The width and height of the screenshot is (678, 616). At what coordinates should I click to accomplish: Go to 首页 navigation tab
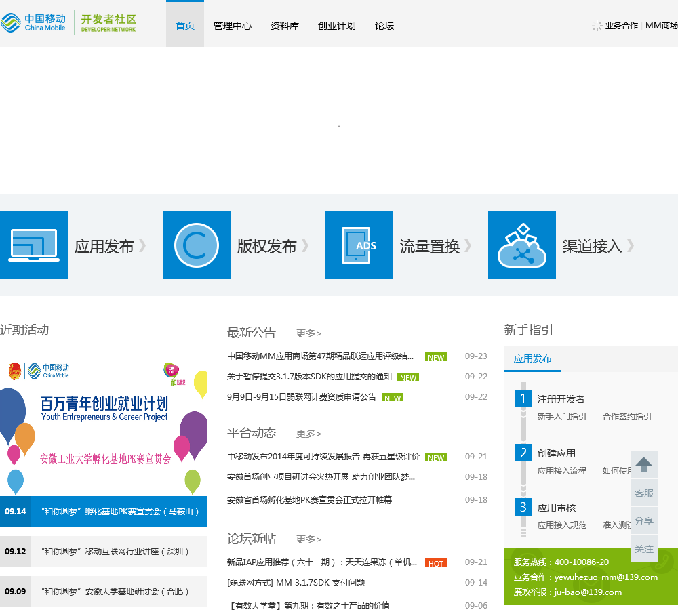(185, 24)
